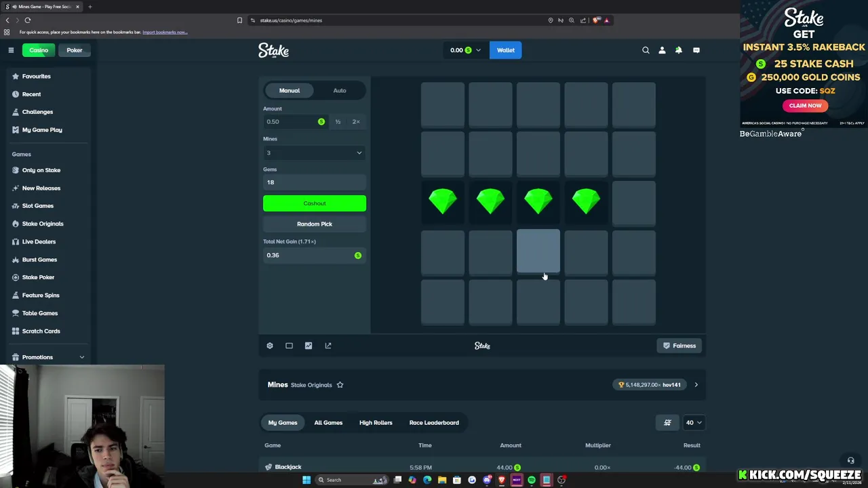
Task: Open the Windows Start menu
Action: [307, 480]
